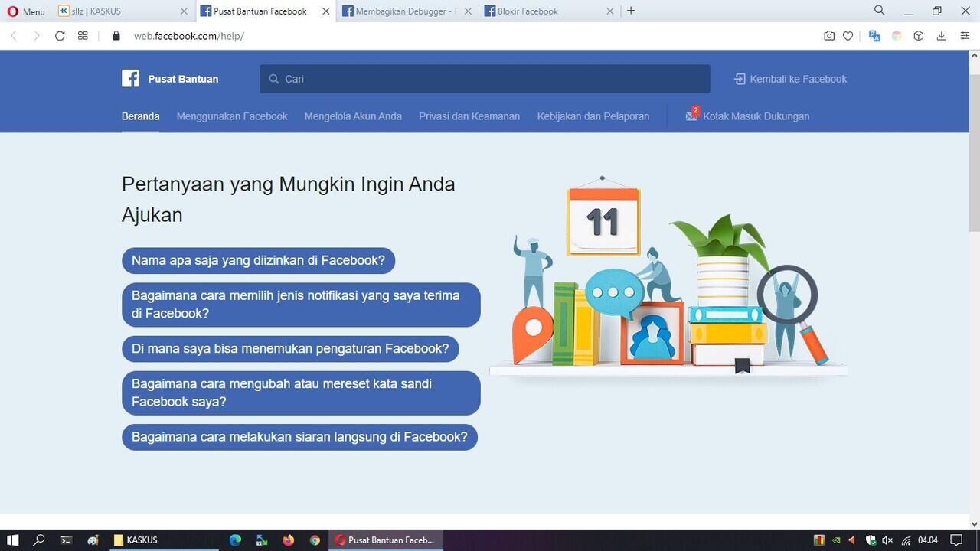This screenshot has width=980, height=551.
Task: Open the translate extension icon
Action: (x=874, y=36)
